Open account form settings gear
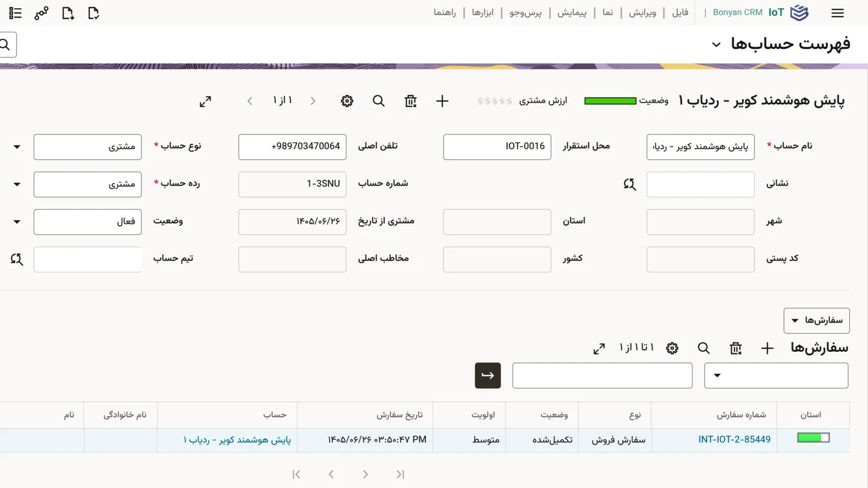 [x=347, y=101]
